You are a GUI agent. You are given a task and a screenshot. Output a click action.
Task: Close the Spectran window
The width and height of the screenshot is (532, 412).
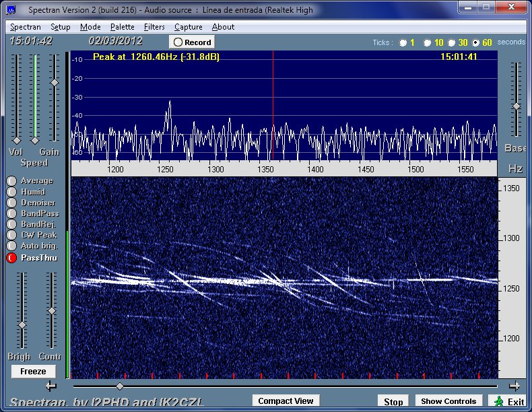(x=511, y=7)
